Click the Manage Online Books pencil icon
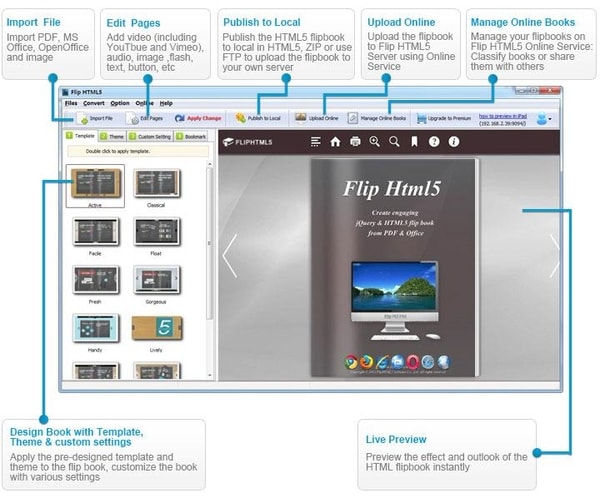Screen dimensions: 600x498 point(352,118)
